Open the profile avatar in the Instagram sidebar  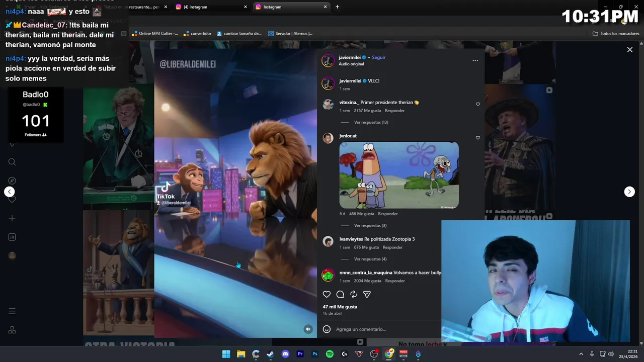pyautogui.click(x=12, y=256)
